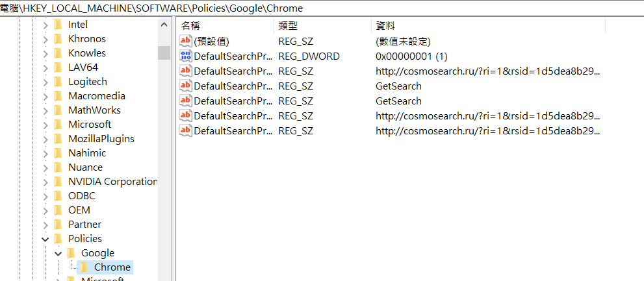Click the Macromedia folder icon
This screenshot has height=281, width=644.
[x=58, y=96]
